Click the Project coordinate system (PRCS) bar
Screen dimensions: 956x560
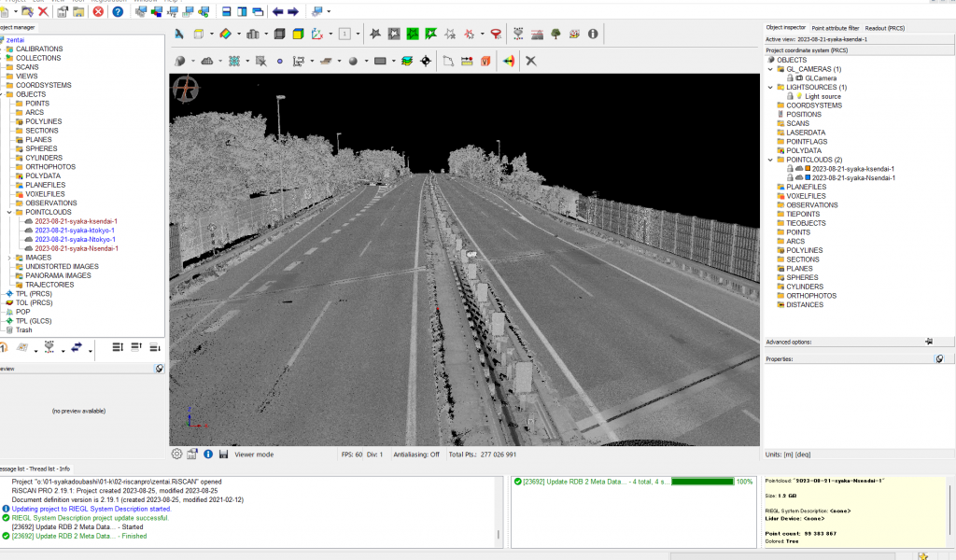click(859, 50)
